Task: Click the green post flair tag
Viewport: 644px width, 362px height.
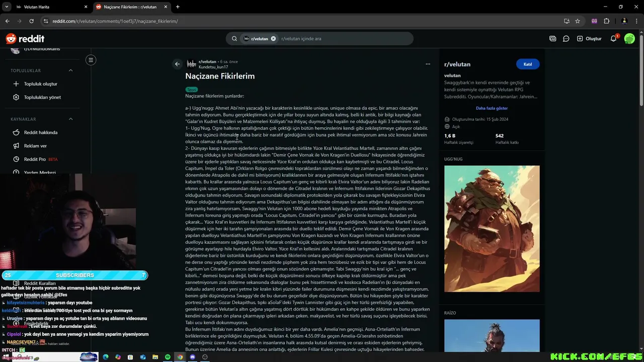Action: 191,89
